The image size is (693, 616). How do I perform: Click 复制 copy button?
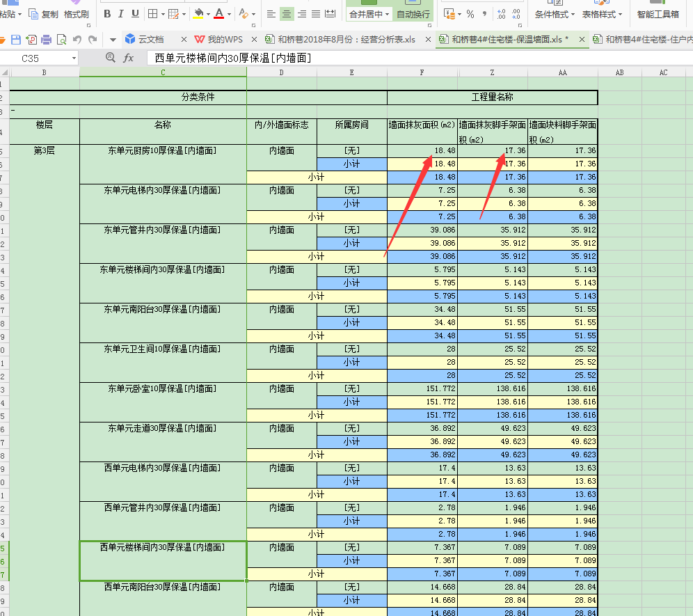tap(43, 14)
